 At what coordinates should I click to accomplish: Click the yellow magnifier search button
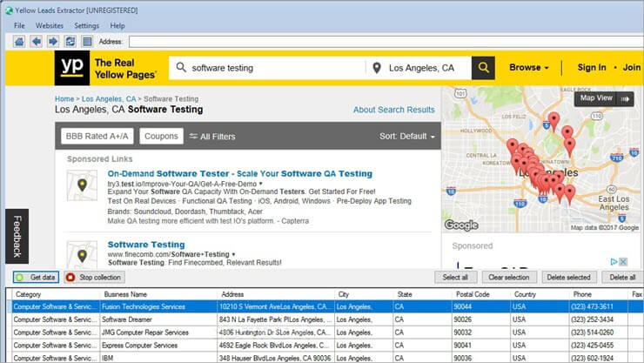point(483,68)
